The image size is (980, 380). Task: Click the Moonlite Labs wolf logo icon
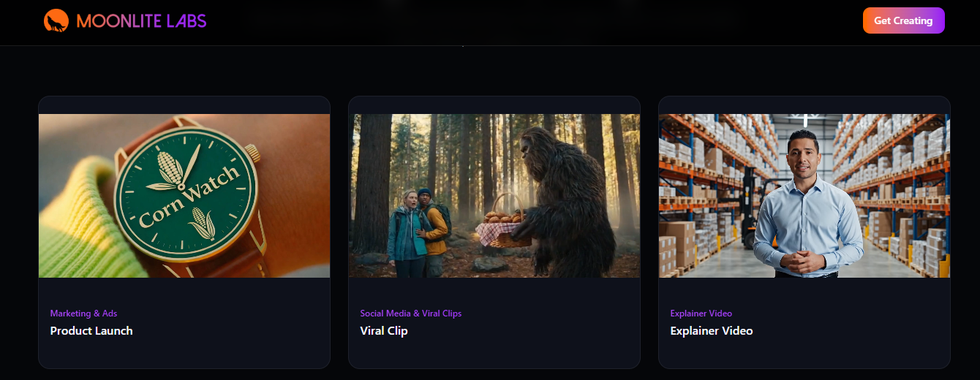(56, 20)
